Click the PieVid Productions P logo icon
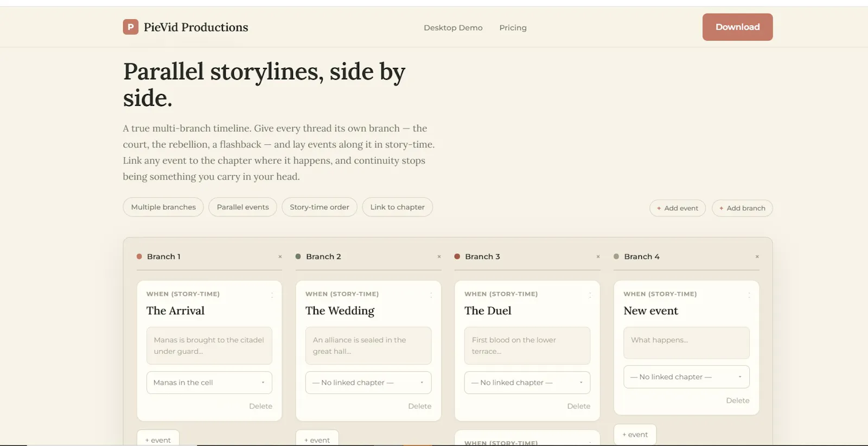Image resolution: width=868 pixels, height=446 pixels. (x=130, y=27)
